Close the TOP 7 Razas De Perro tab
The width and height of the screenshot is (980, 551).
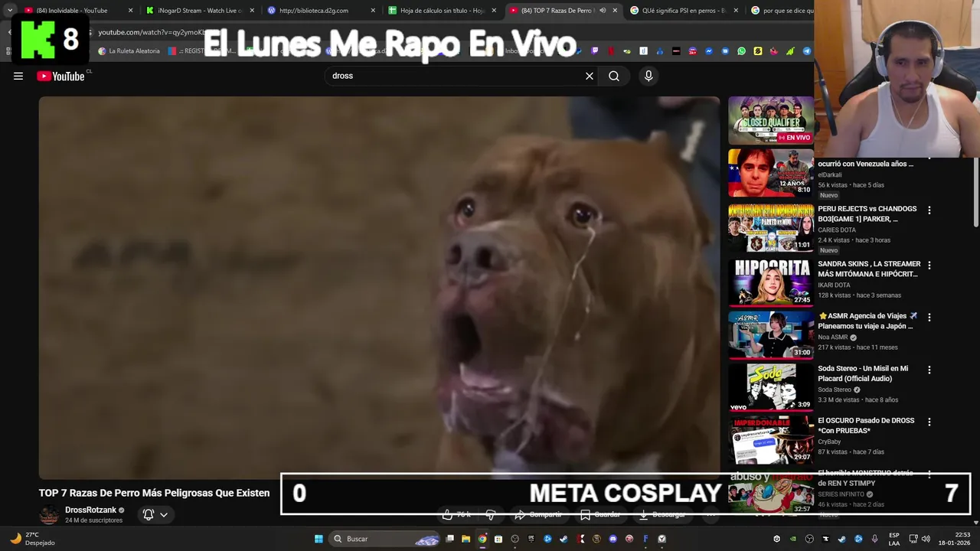tap(615, 11)
